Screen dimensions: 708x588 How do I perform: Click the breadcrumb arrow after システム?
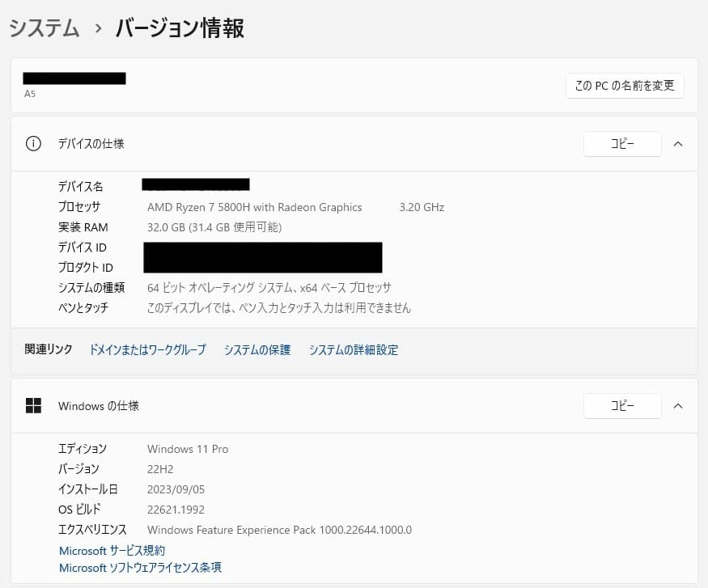click(x=98, y=28)
